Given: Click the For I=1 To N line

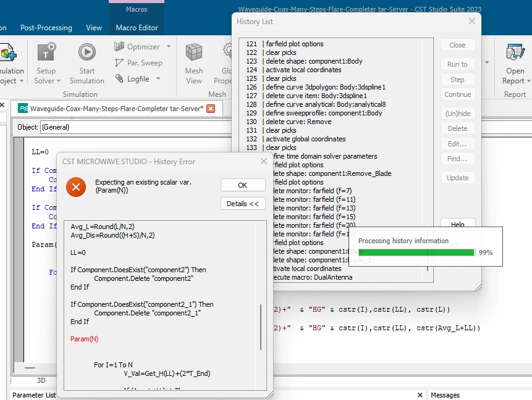Looking at the screenshot, I should click(x=113, y=365).
